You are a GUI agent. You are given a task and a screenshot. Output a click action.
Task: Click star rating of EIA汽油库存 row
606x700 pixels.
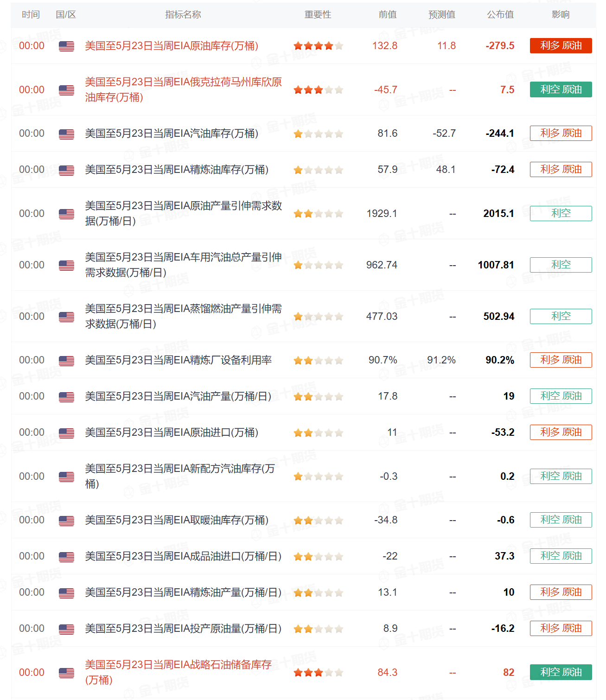coord(318,134)
